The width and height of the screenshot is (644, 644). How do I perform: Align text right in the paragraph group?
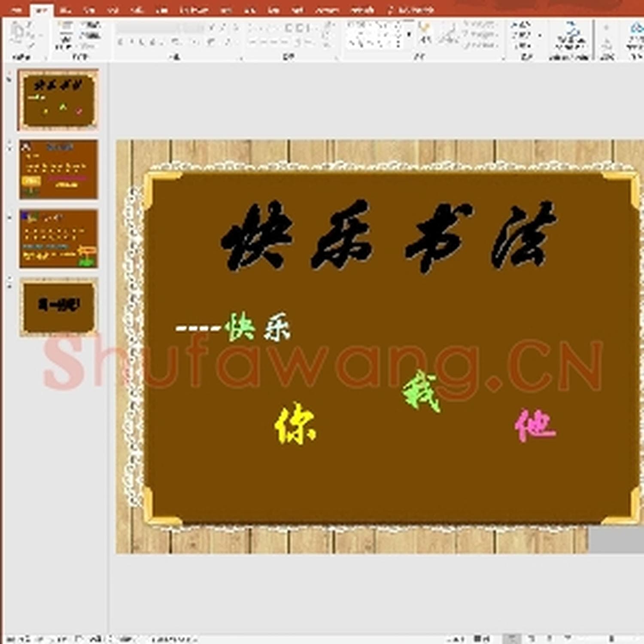pyautogui.click(x=273, y=43)
